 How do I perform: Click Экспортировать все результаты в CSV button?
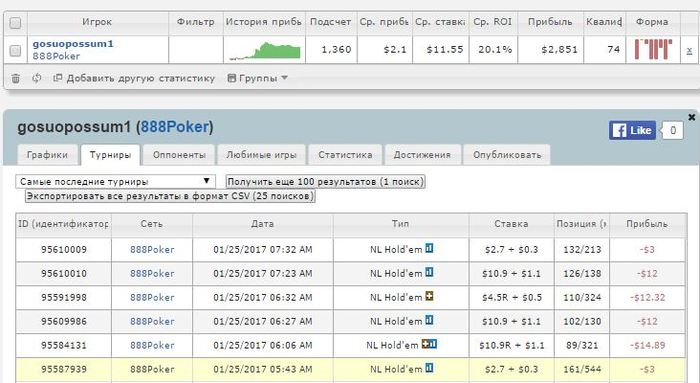[170, 196]
